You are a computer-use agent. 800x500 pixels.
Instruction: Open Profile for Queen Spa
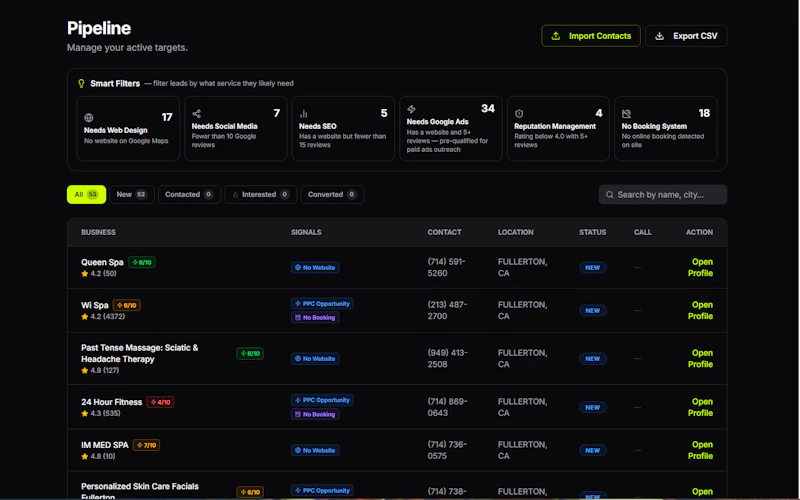tap(701, 267)
